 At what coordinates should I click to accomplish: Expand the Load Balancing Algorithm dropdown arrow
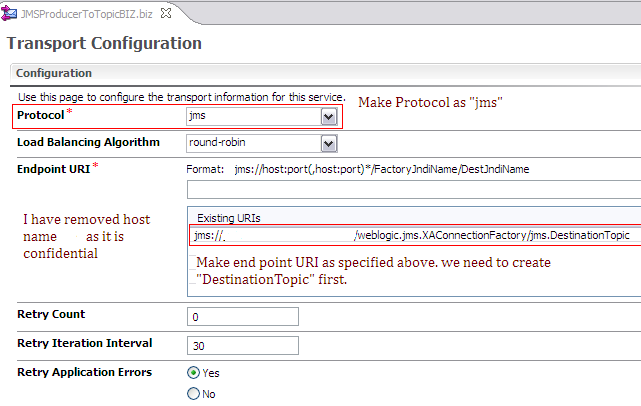[328, 143]
